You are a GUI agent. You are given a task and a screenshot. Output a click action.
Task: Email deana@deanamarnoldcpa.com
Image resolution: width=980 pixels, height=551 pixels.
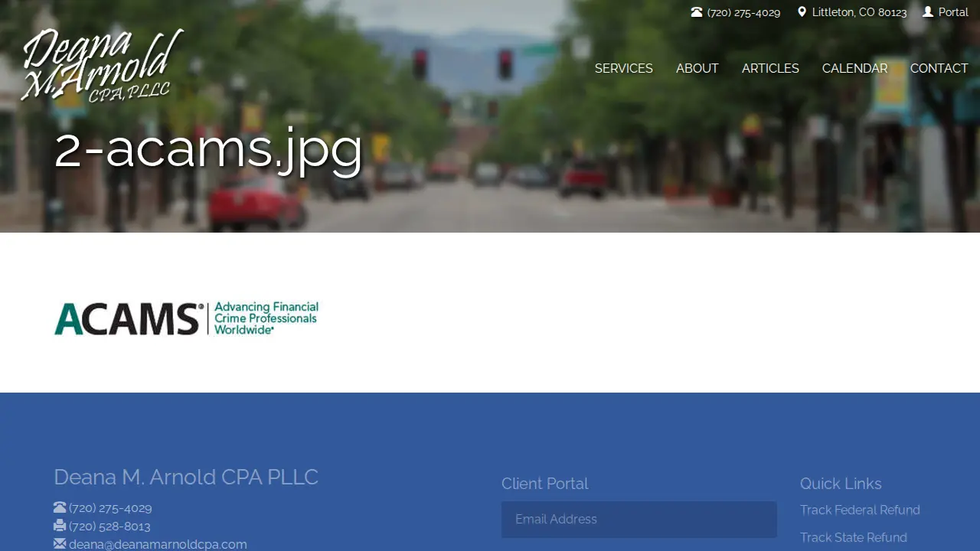[x=158, y=544]
